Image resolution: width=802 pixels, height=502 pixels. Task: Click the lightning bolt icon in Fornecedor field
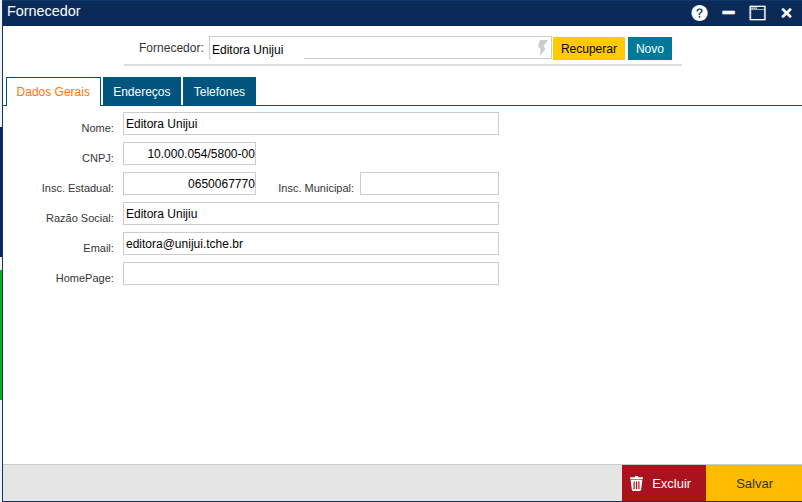tap(543, 48)
